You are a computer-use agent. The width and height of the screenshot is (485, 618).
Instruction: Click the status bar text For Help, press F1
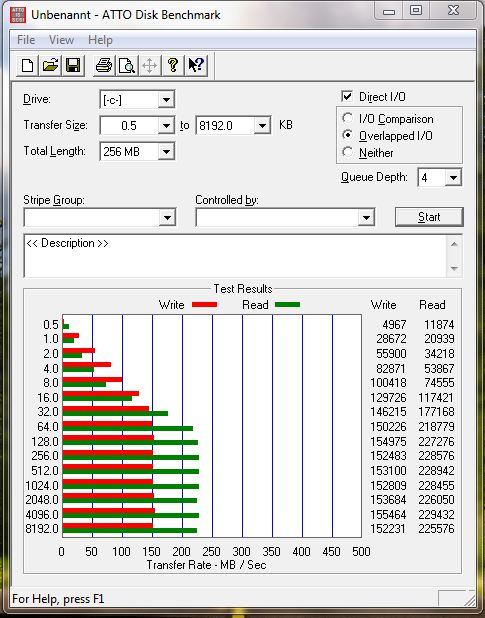tap(58, 599)
